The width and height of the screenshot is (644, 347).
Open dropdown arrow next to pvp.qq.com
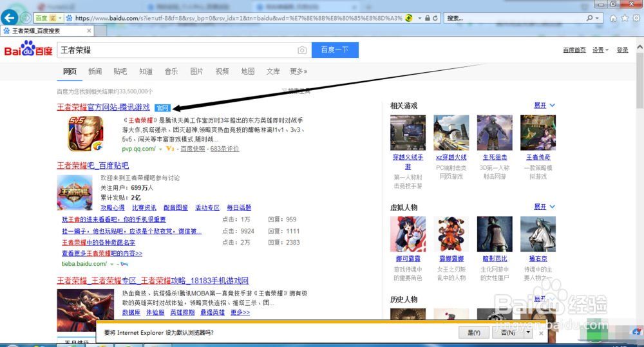pyautogui.click(x=160, y=149)
